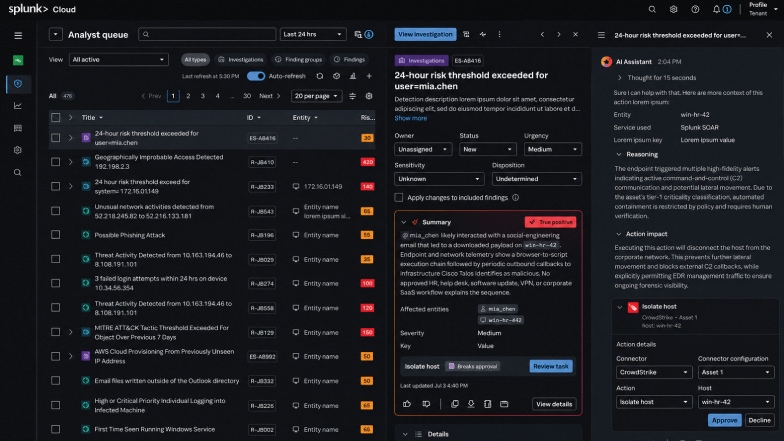Click the filter lines icon next to per page
Viewport: 784px width, 441px height.
coord(352,96)
